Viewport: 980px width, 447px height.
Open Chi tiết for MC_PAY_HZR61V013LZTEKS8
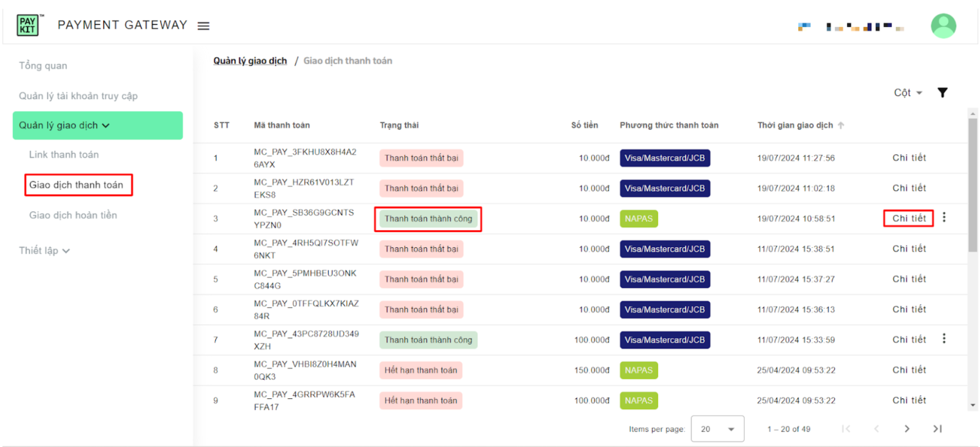tap(909, 188)
